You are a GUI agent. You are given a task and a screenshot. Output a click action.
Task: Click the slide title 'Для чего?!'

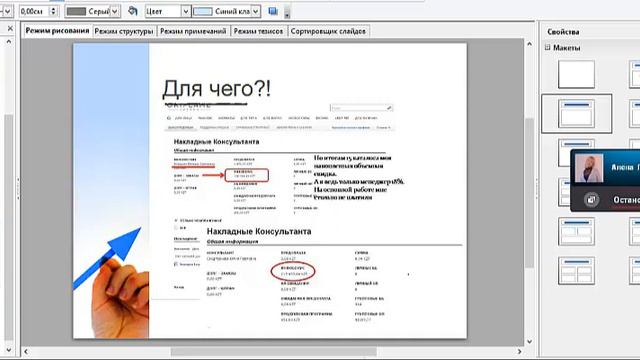(217, 89)
